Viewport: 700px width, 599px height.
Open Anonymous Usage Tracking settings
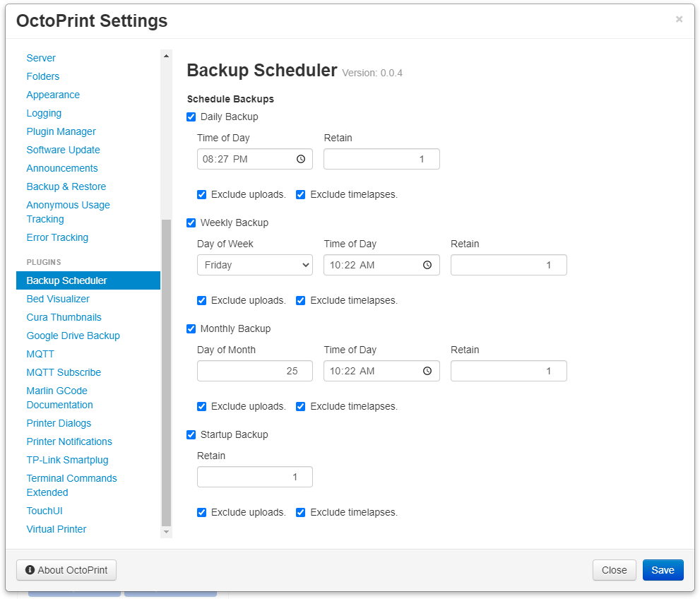(68, 212)
